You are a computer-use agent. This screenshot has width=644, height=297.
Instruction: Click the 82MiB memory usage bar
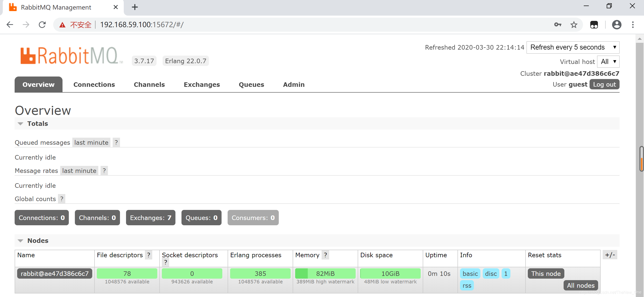coord(325,274)
